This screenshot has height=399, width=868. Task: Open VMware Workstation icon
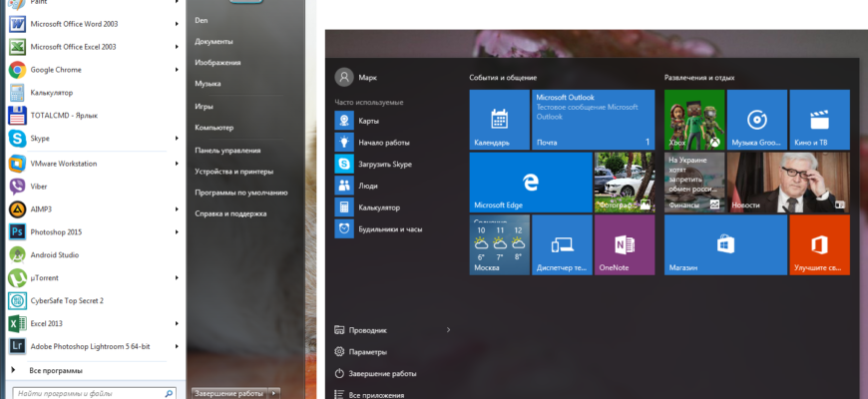[x=17, y=164]
